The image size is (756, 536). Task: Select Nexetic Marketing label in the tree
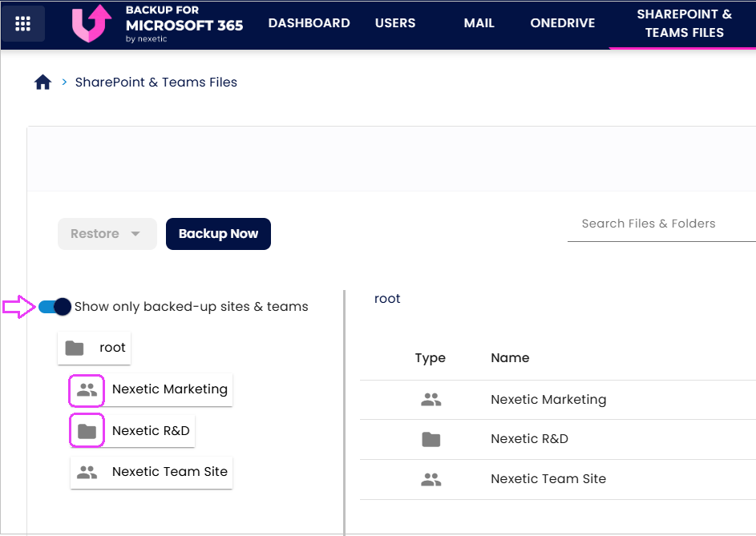click(170, 389)
